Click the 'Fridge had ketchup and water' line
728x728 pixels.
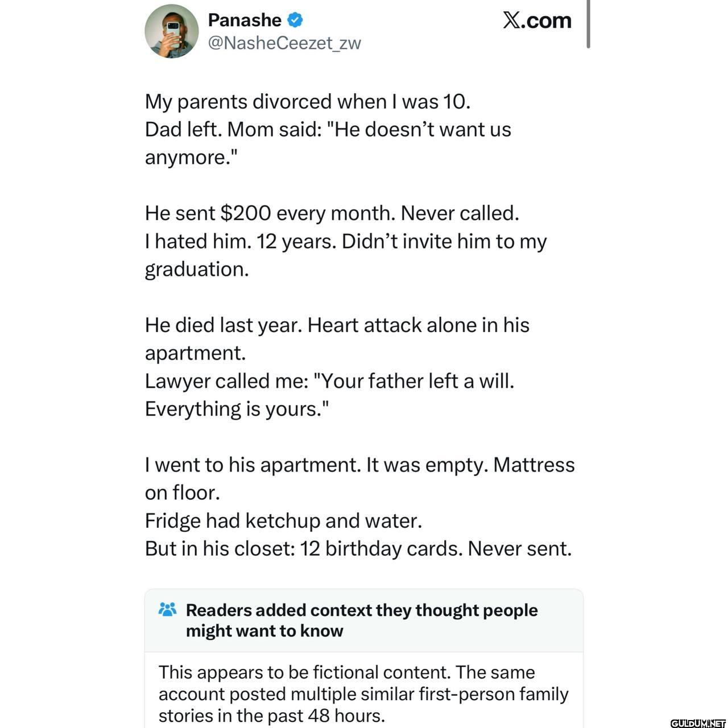[284, 520]
